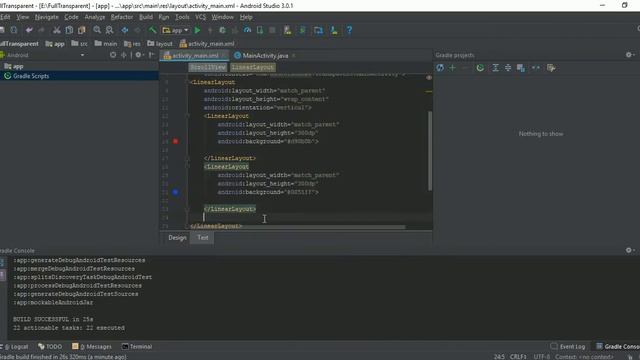Open the Run menu
This screenshot has width=640, height=360.
tap(164, 17)
